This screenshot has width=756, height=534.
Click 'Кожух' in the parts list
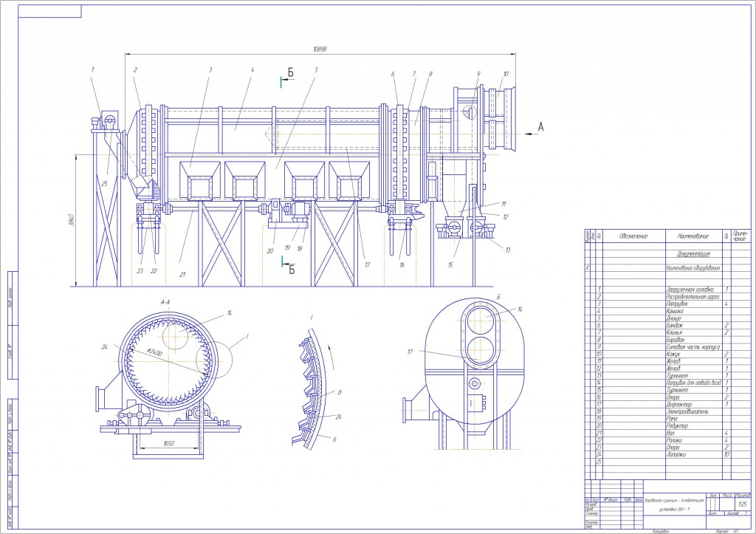coord(673,355)
